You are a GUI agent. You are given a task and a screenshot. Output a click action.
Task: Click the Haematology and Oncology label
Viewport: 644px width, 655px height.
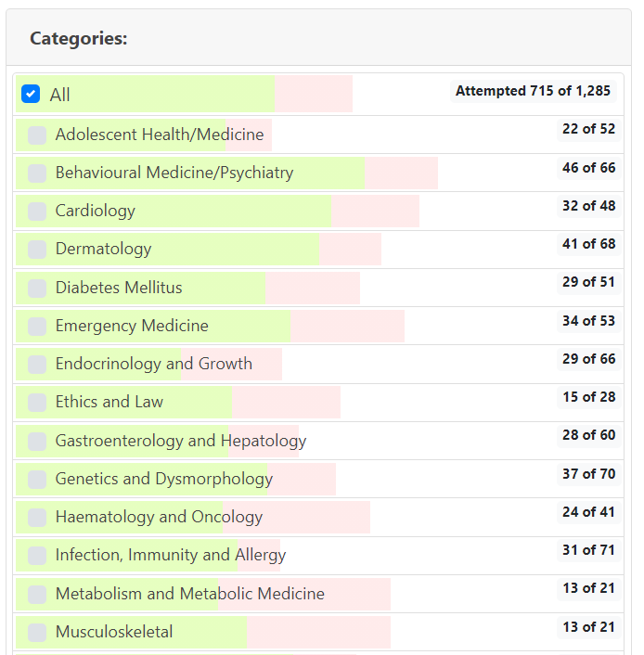(x=159, y=517)
